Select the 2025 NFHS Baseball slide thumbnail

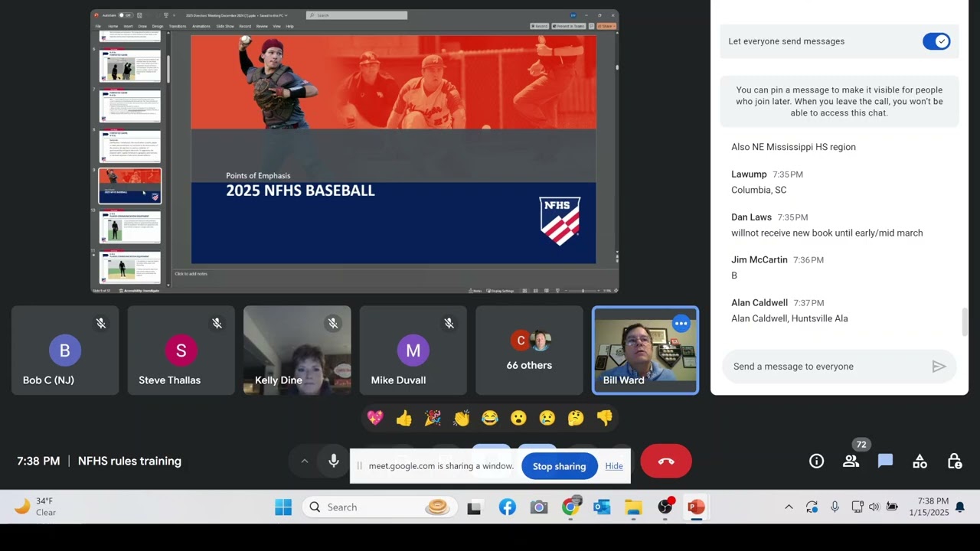[x=129, y=186]
